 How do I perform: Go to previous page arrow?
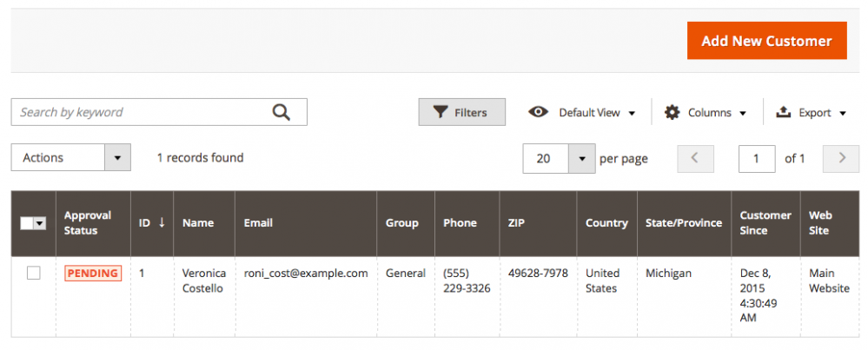695,159
